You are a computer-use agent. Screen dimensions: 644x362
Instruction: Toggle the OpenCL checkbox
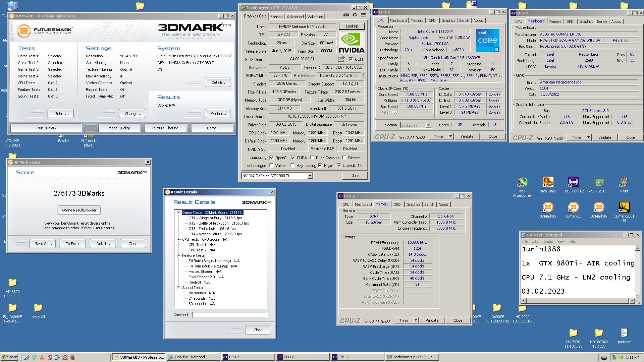click(271, 158)
